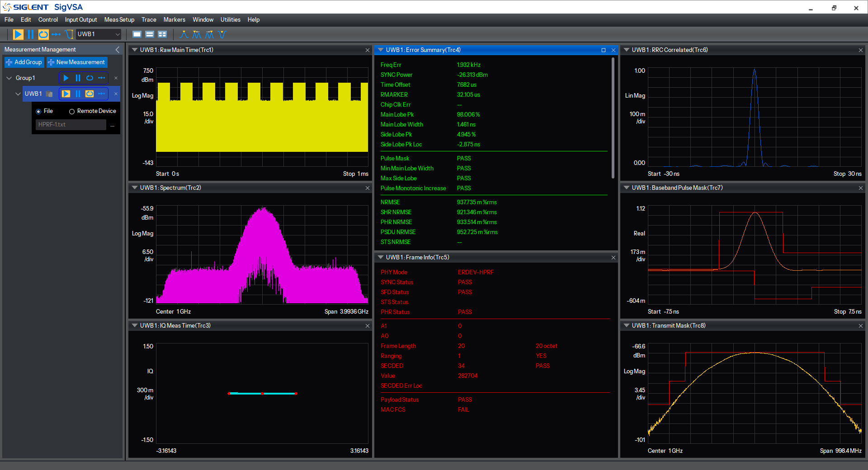
Task: Open the Meas Setup menu
Action: pos(119,19)
